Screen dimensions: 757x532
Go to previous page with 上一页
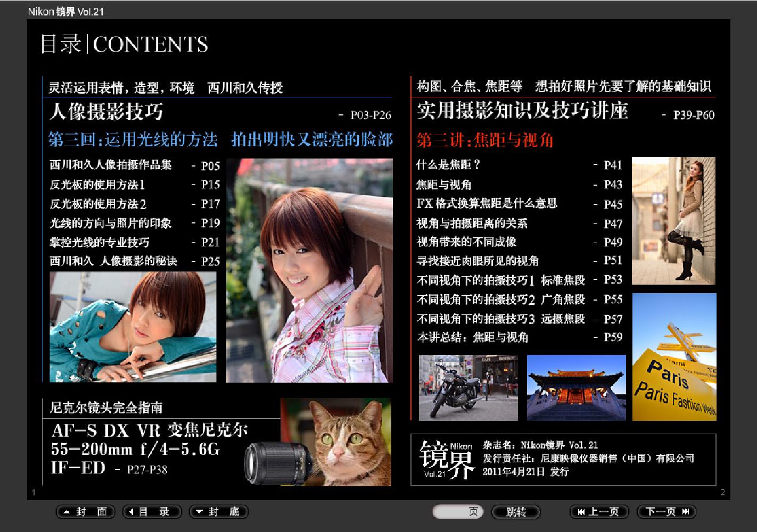[x=599, y=512]
